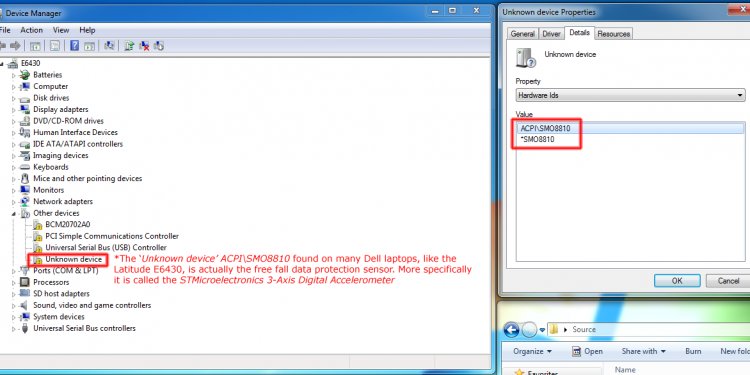The width and height of the screenshot is (750, 375).
Task: Select Mice and other pointing devices
Action: pos(88,178)
